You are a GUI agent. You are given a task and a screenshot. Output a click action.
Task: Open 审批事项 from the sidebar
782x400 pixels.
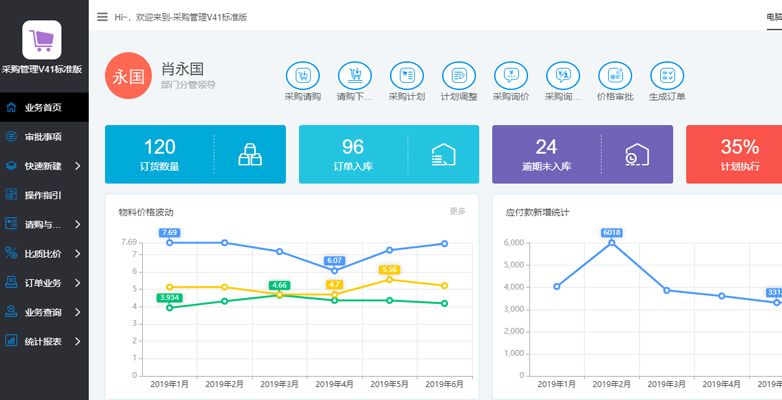coord(44,137)
